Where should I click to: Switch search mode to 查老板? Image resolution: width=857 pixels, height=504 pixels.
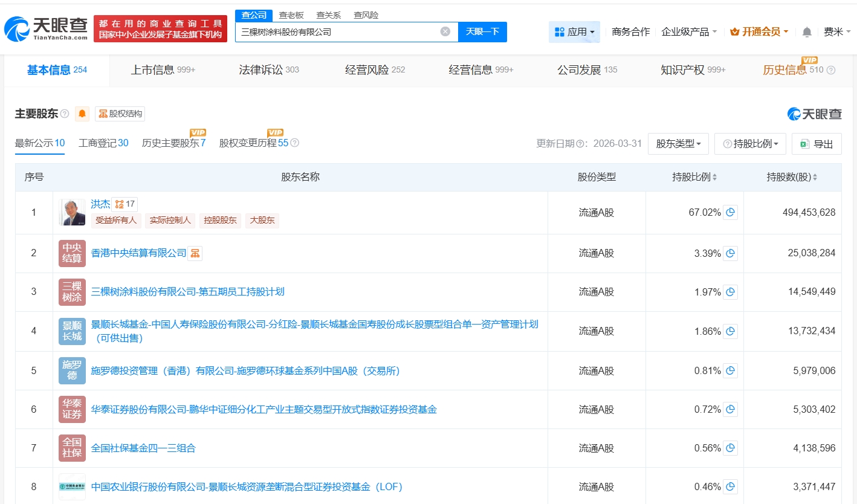point(291,15)
